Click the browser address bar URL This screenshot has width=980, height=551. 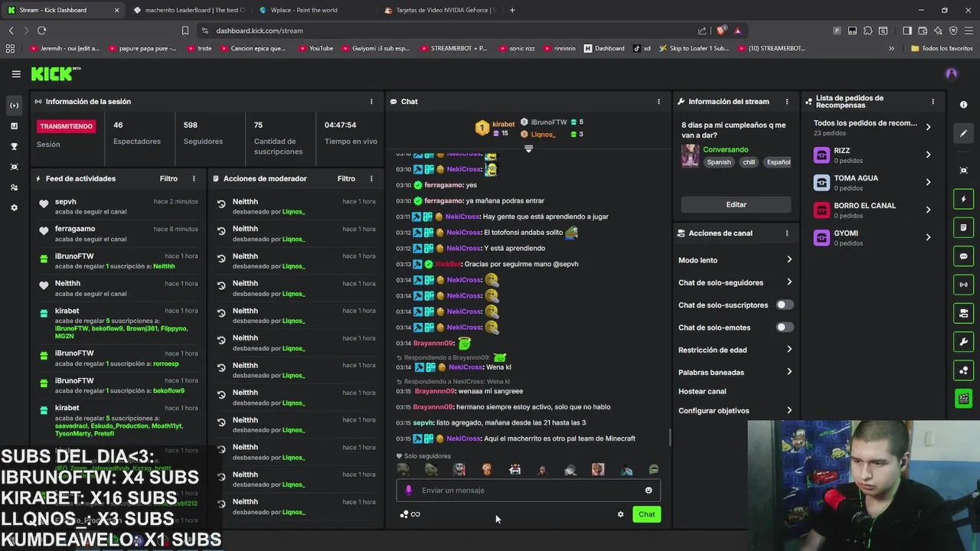260,31
